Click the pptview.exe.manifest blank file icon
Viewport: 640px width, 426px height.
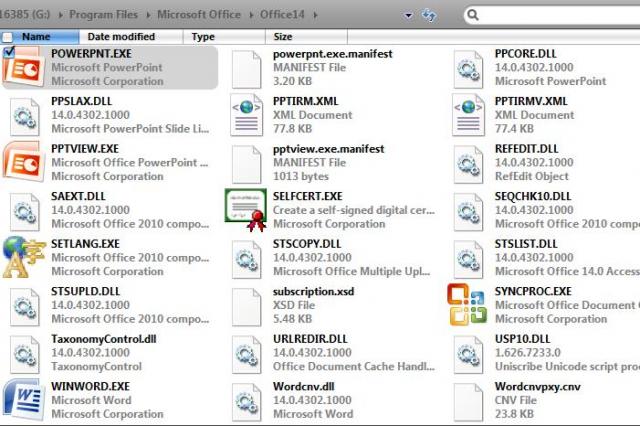246,164
